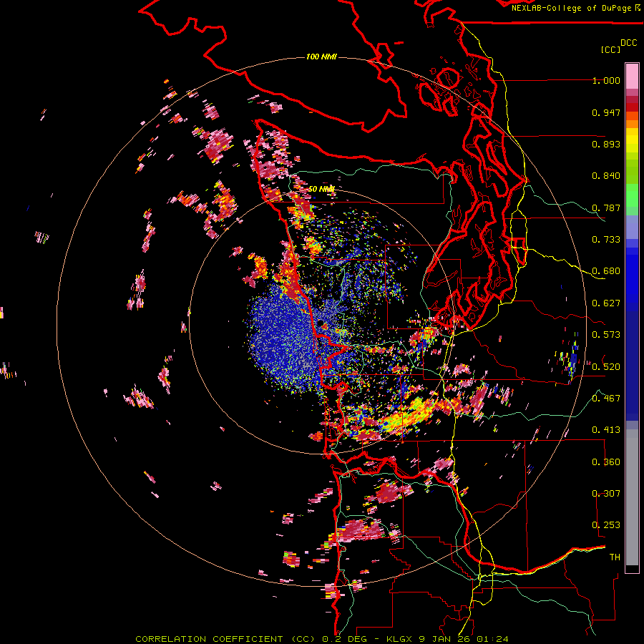Click the TH threshold label

[615, 557]
